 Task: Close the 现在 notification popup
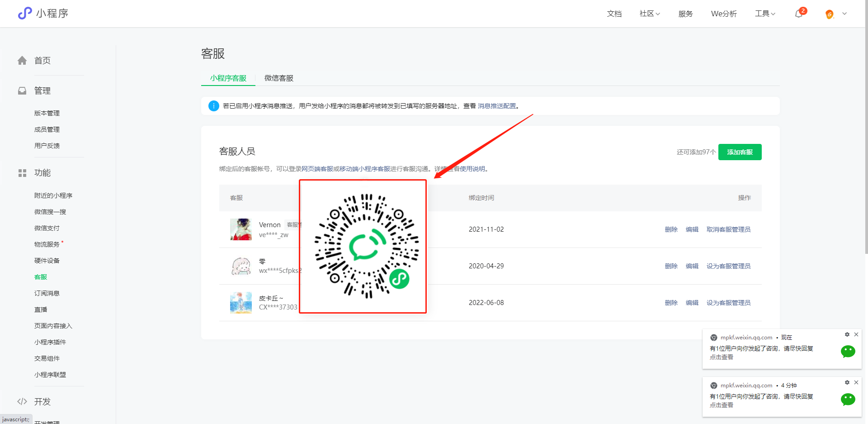pos(856,334)
